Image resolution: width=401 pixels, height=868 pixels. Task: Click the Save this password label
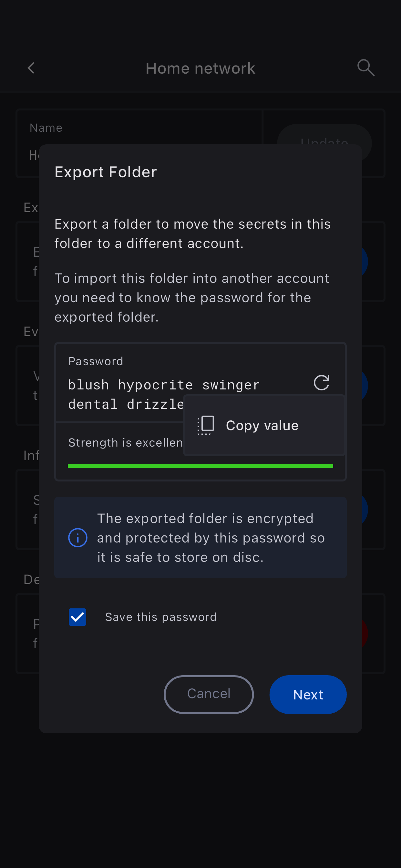tap(161, 617)
